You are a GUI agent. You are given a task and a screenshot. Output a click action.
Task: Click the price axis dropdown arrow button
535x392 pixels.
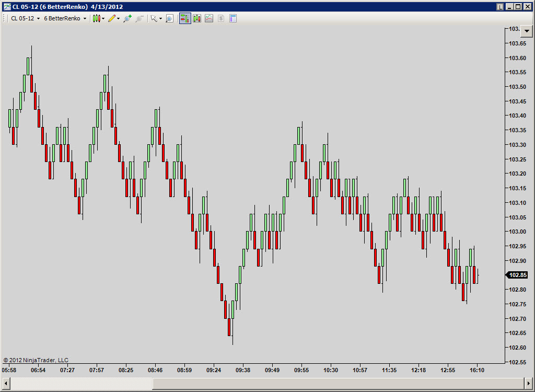[527, 31]
